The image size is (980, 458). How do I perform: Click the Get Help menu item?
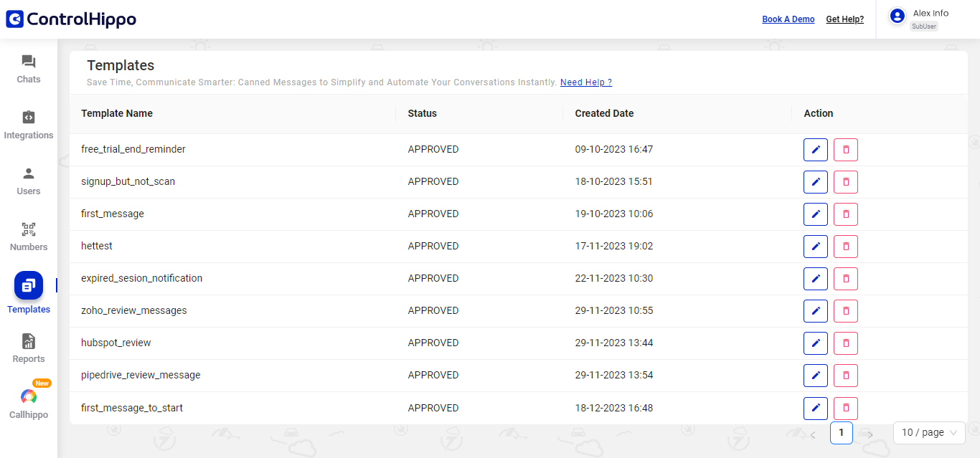coord(844,19)
